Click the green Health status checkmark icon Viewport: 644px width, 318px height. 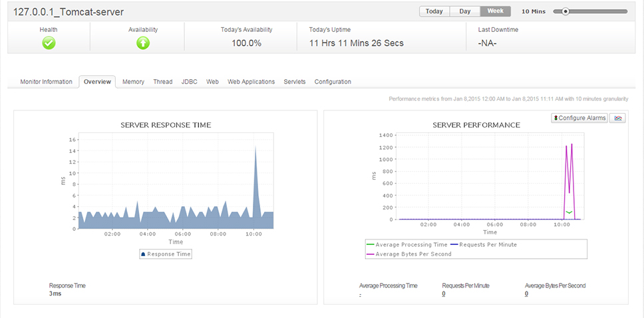49,43
